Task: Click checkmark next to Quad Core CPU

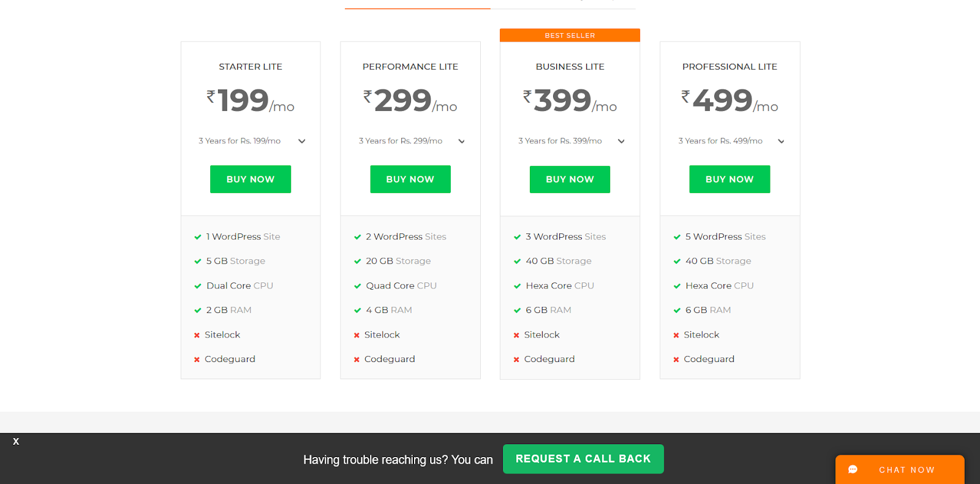Action: pos(358,286)
